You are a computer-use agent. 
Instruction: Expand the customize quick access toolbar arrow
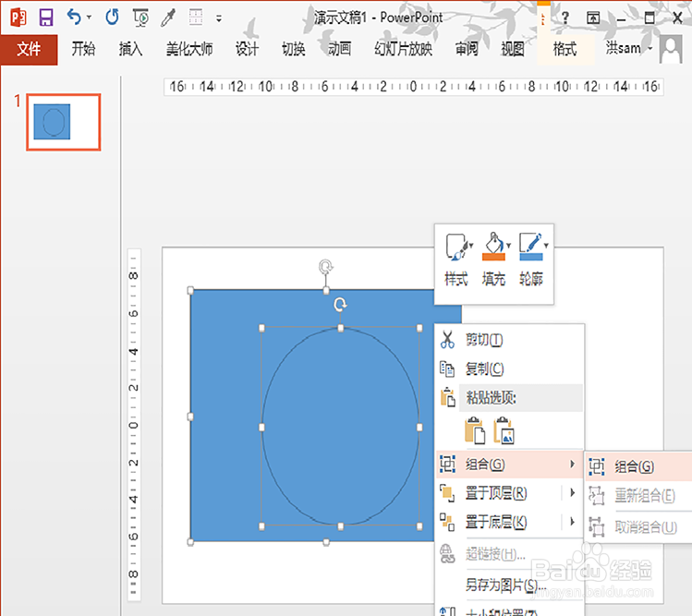[219, 18]
